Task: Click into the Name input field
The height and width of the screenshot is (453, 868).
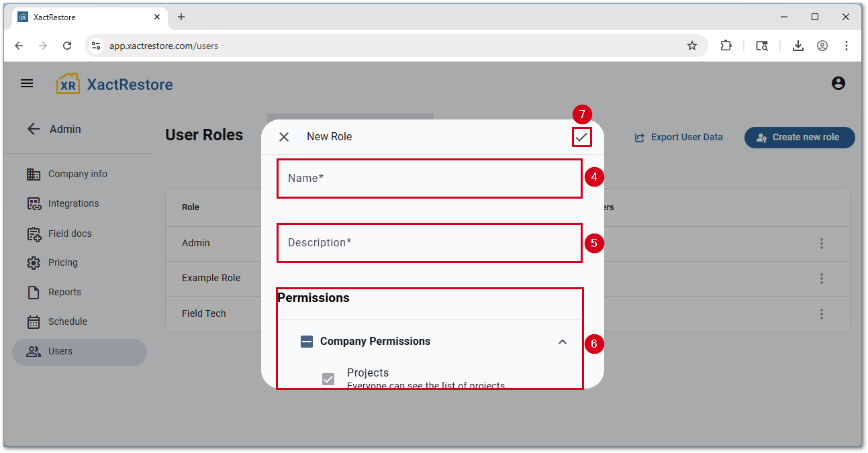Action: [429, 179]
